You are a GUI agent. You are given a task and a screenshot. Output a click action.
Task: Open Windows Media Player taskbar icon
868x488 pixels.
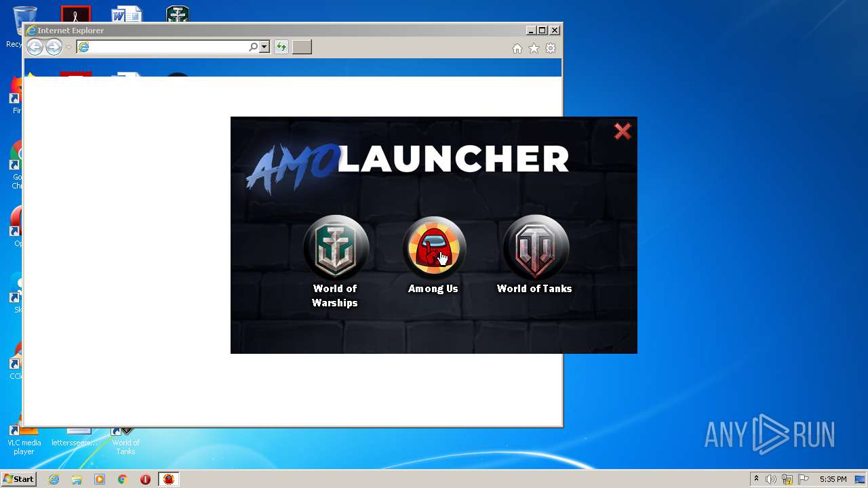click(x=100, y=479)
